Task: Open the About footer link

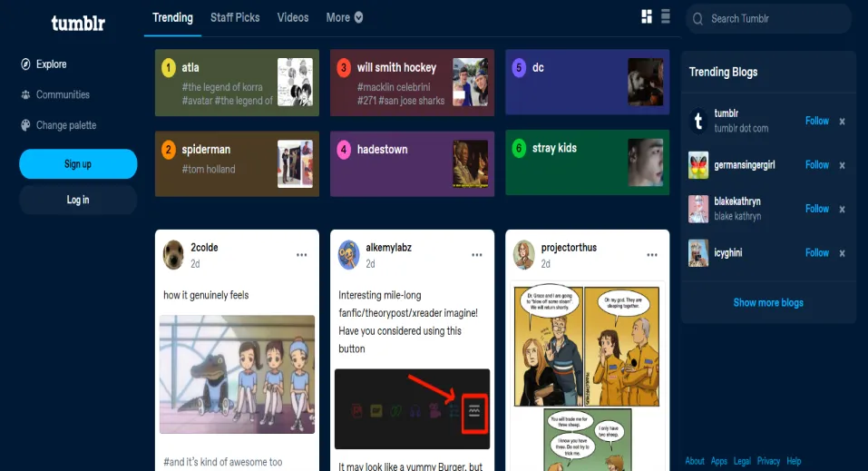Action: [695, 461]
